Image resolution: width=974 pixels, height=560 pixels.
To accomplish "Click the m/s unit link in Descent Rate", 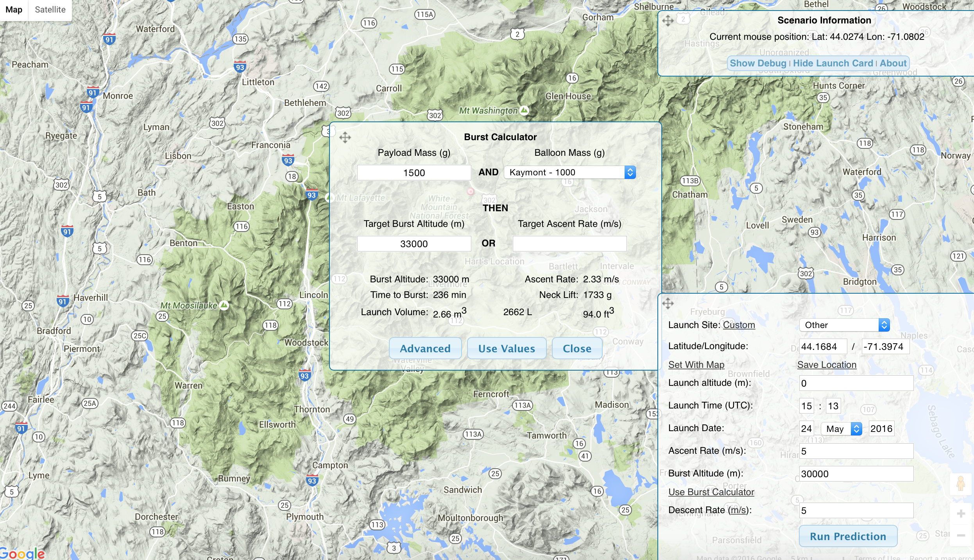I will point(738,510).
